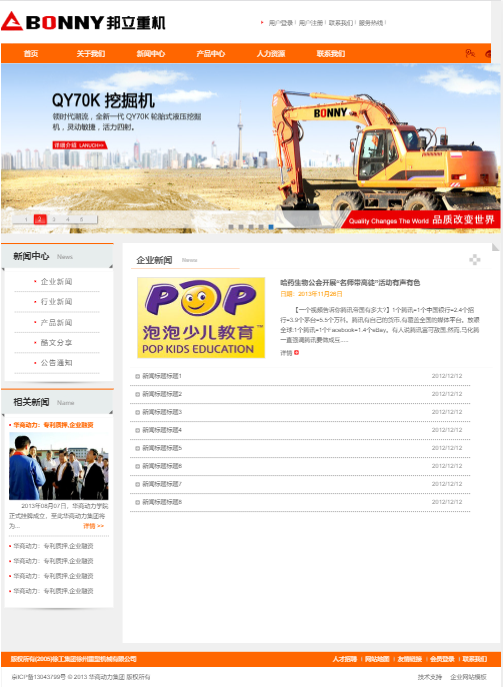The image size is (503, 687).
Task: Select the blue fifth banner indicator dot
Action: [271, 227]
